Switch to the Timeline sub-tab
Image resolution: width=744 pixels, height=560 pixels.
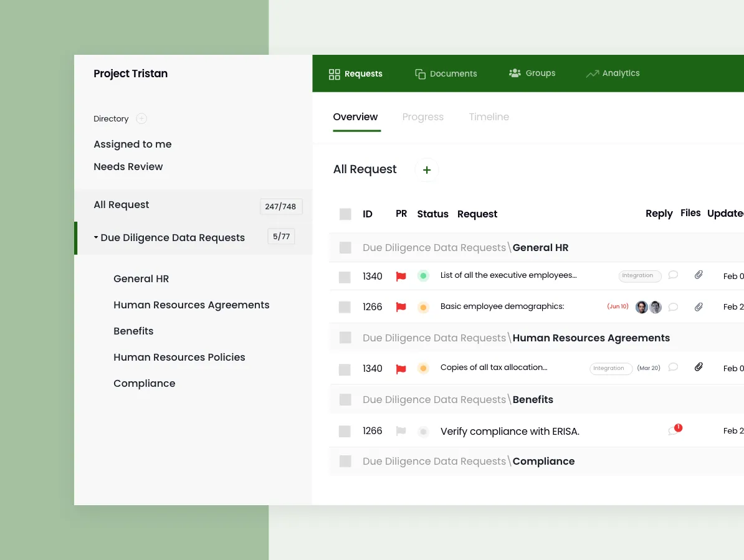click(x=489, y=116)
